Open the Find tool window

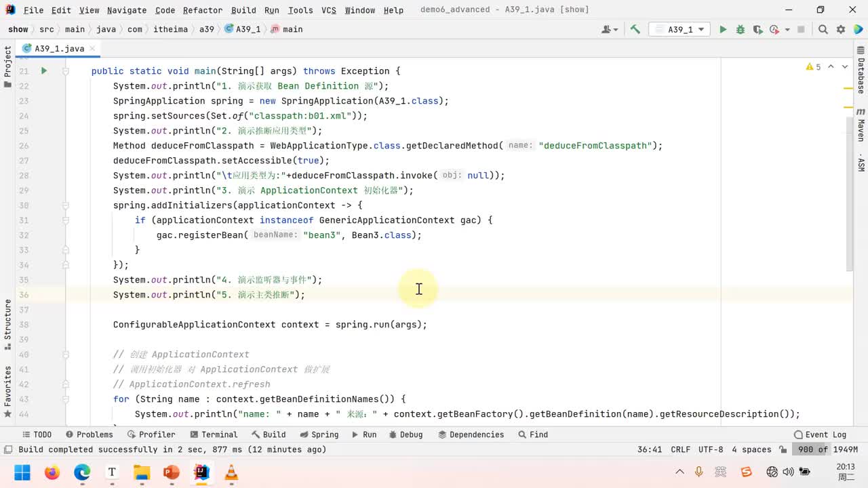(x=533, y=434)
